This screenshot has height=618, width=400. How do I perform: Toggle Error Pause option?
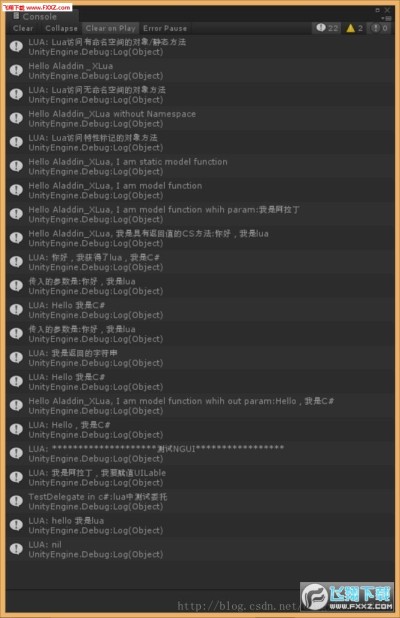(165, 28)
